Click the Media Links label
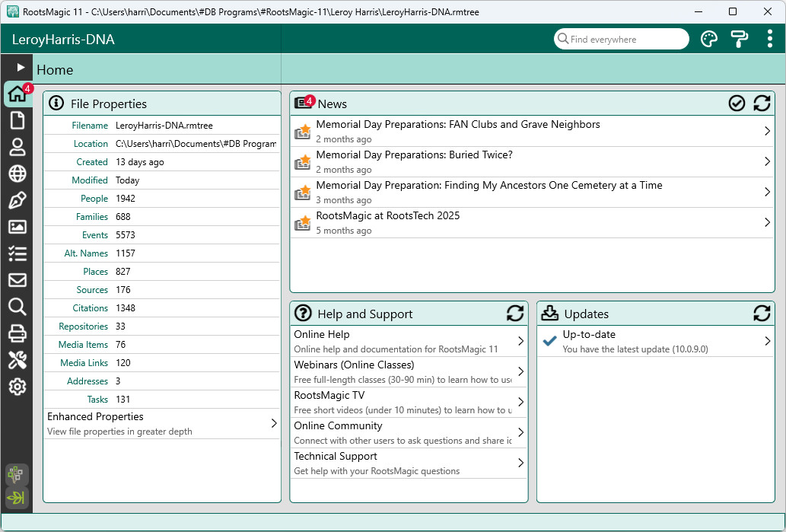 (84, 362)
